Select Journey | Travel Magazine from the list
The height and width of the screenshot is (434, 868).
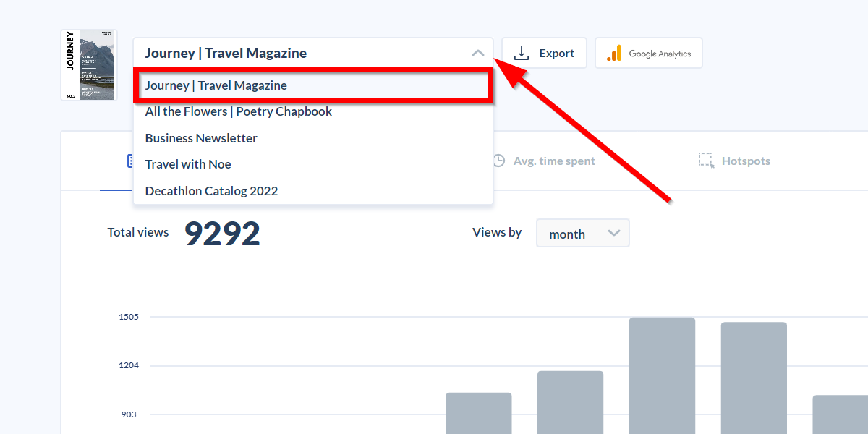(216, 85)
